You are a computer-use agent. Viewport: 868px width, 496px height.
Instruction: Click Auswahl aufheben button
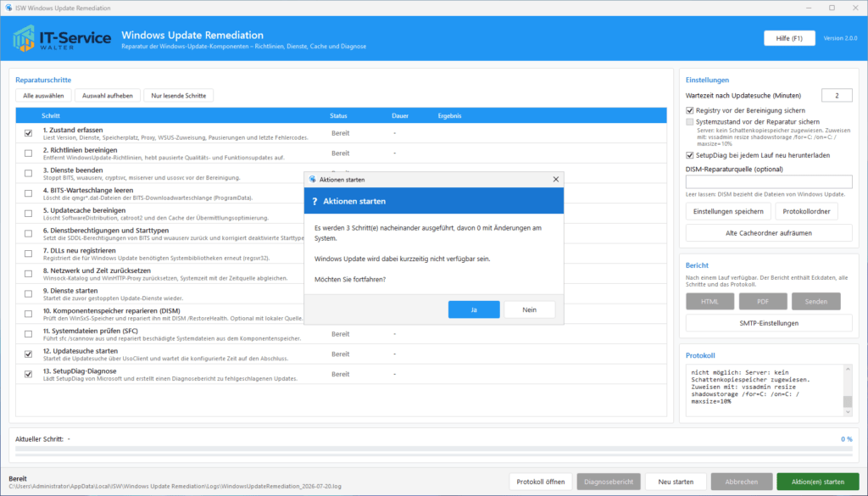click(108, 96)
